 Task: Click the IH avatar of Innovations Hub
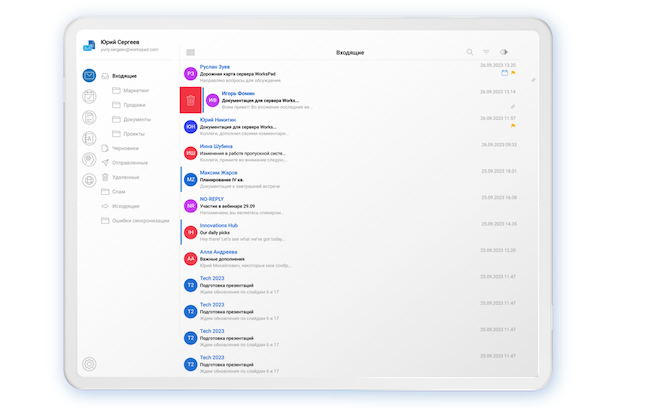190,232
